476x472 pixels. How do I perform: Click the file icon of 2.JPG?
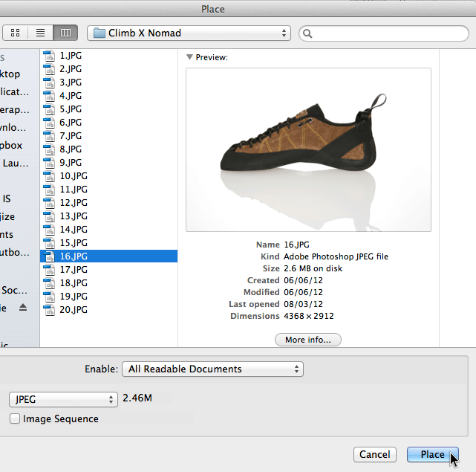pos(49,69)
